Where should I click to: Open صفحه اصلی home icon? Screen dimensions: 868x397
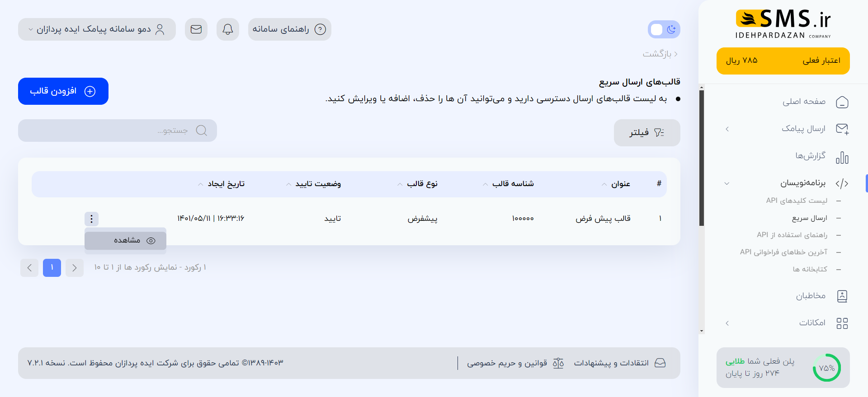[x=842, y=102]
